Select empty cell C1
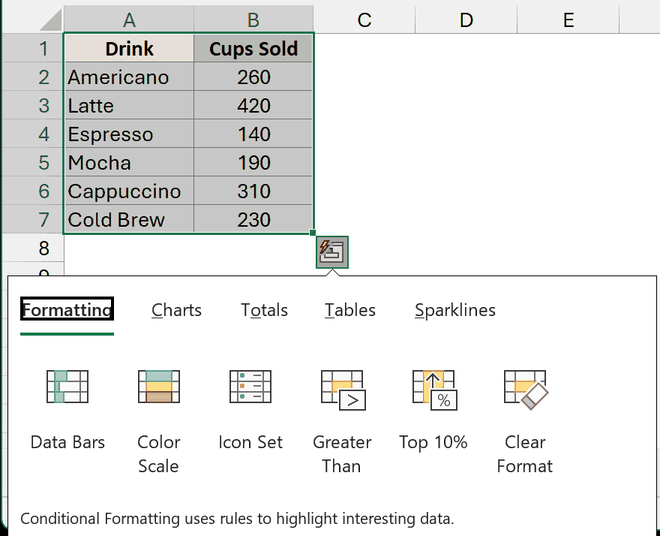The image size is (660, 536). tap(365, 48)
